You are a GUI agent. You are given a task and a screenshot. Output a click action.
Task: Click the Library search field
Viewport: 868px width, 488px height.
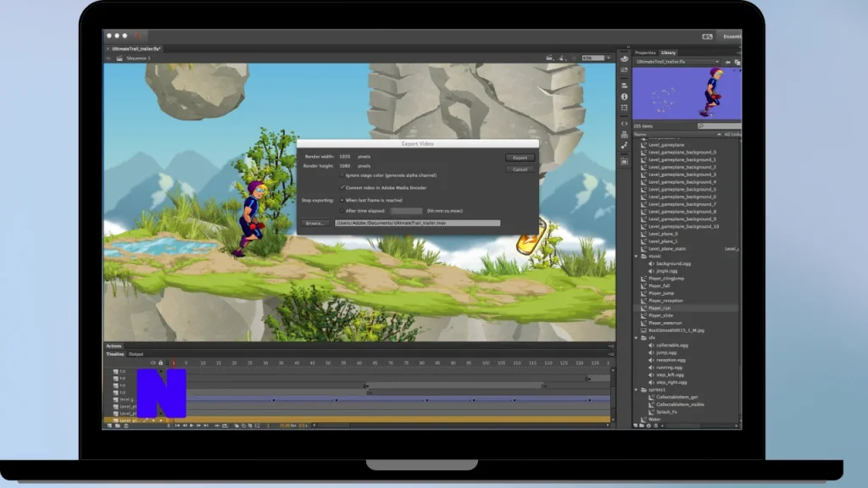click(719, 126)
